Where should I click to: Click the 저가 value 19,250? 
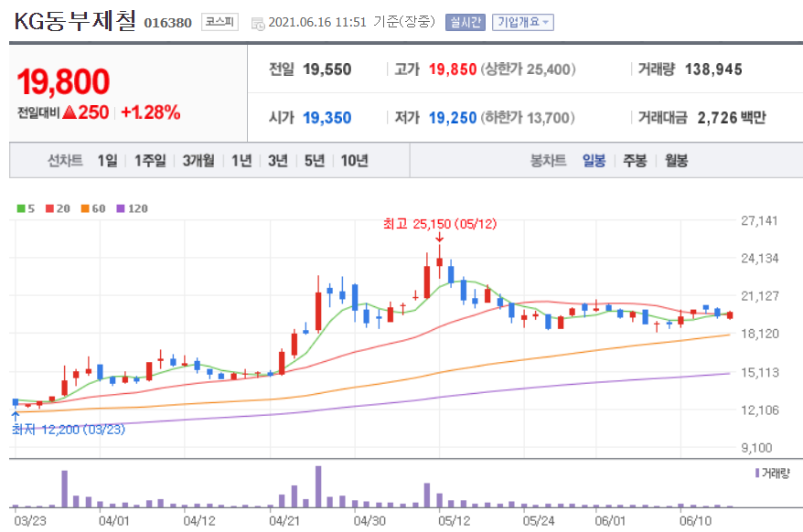point(453,118)
